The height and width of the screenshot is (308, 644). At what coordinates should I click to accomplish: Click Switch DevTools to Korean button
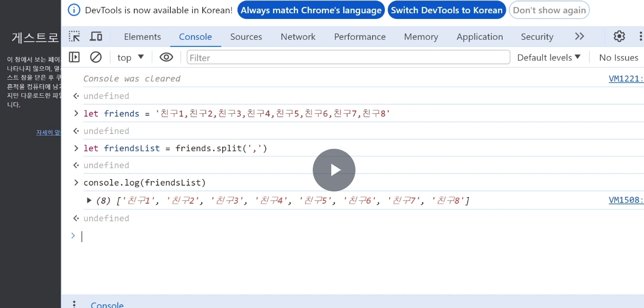coord(447,10)
